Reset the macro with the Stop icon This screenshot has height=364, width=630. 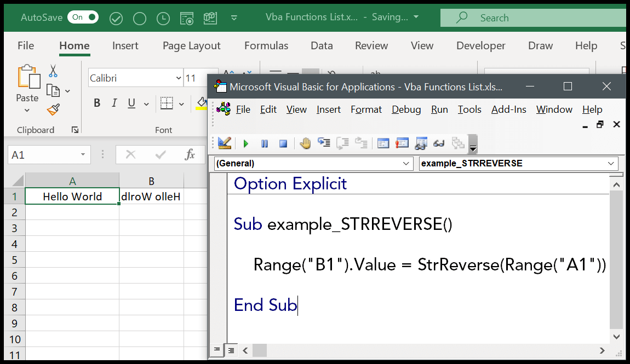[283, 143]
